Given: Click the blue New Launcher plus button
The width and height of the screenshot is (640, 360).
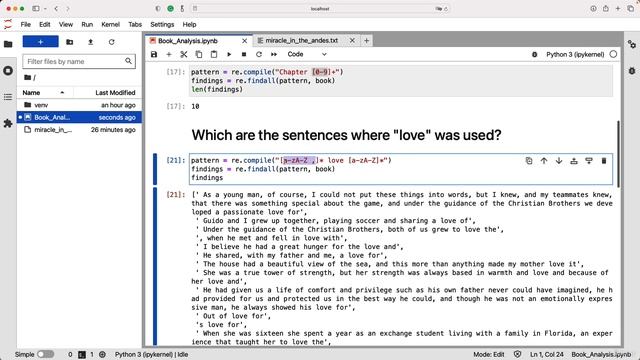Looking at the screenshot, I should [40, 42].
